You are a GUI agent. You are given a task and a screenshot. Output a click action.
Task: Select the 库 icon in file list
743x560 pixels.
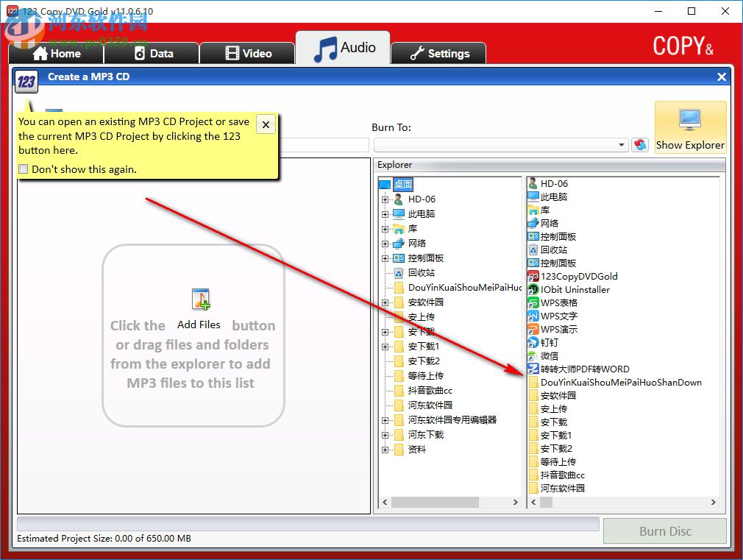pos(533,210)
